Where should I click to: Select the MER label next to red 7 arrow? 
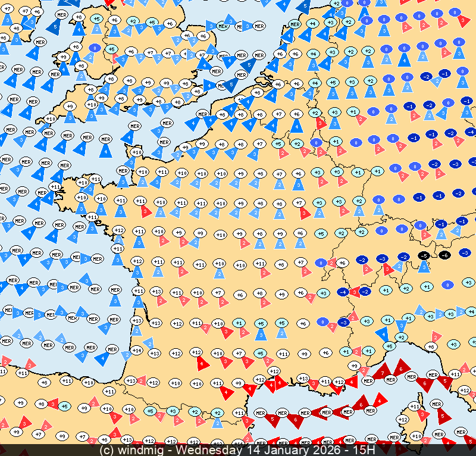tap(390, 379)
